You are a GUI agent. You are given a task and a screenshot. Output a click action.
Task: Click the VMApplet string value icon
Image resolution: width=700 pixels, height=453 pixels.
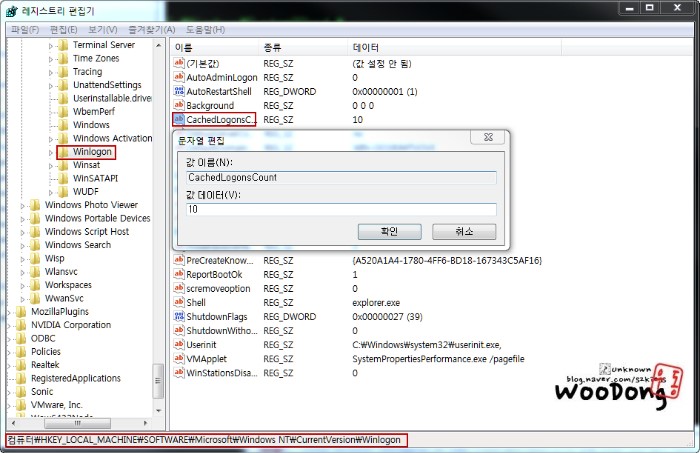click(179, 358)
